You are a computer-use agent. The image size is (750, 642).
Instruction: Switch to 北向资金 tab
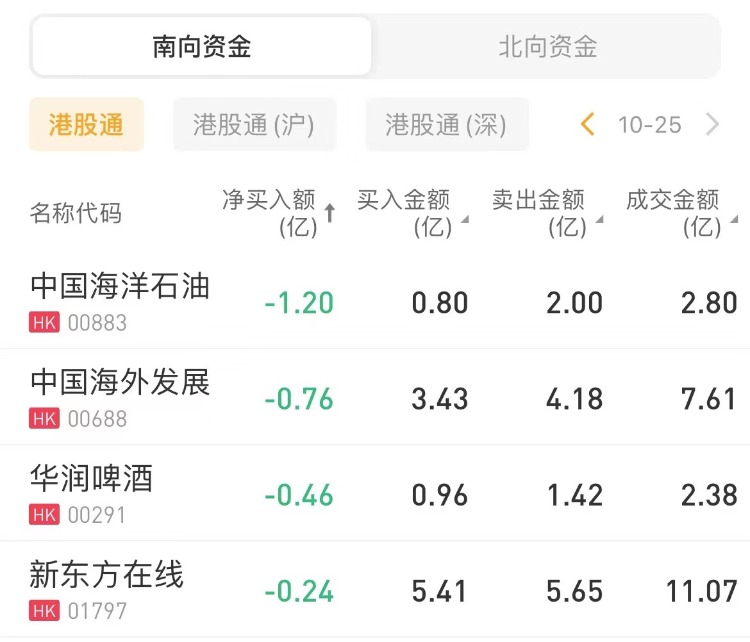click(x=547, y=47)
